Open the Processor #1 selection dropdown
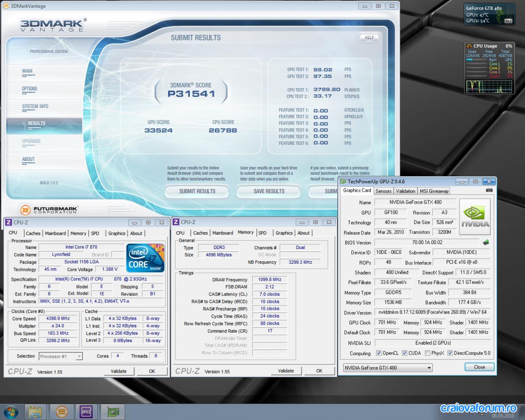The height and width of the screenshot is (420, 525). coord(61,357)
